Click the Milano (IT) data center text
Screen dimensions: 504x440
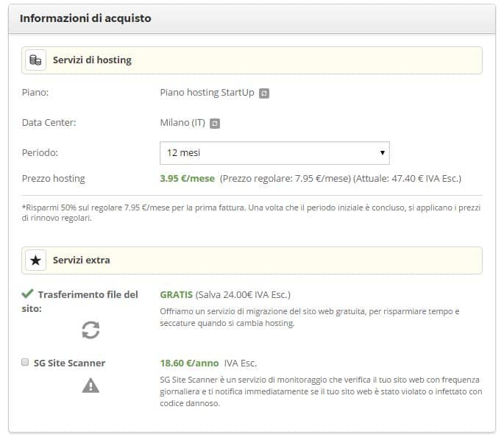point(182,123)
